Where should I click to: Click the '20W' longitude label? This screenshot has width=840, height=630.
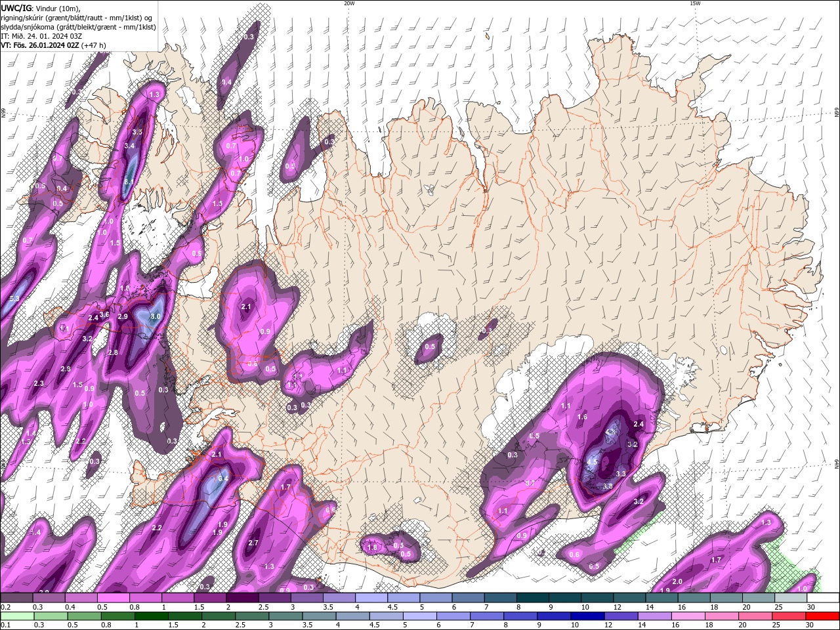(x=349, y=3)
